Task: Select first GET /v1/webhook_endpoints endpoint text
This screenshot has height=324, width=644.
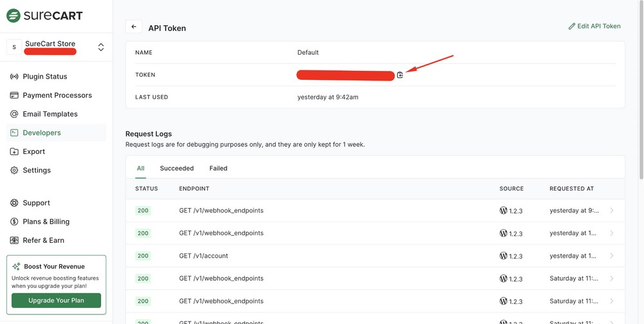Action: [x=222, y=210]
